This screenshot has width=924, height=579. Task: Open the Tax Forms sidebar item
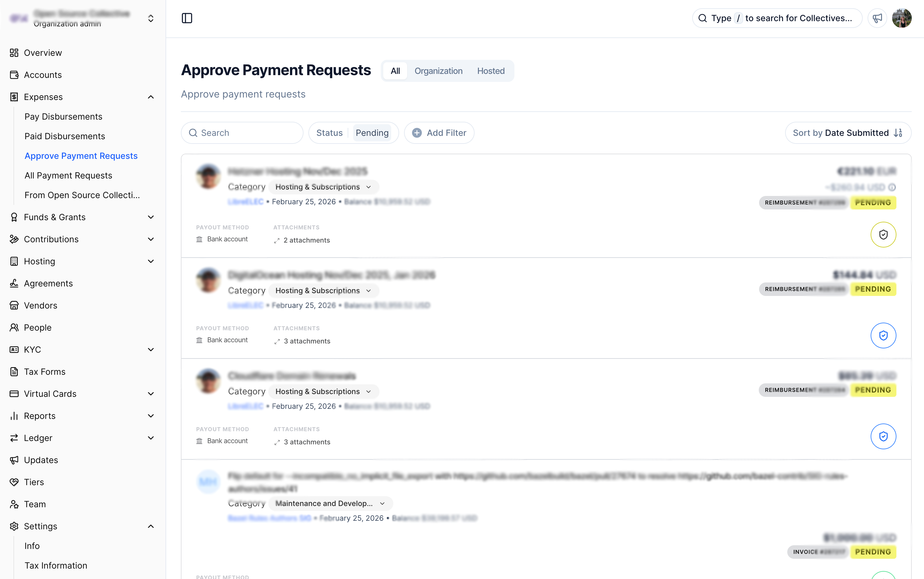44,371
